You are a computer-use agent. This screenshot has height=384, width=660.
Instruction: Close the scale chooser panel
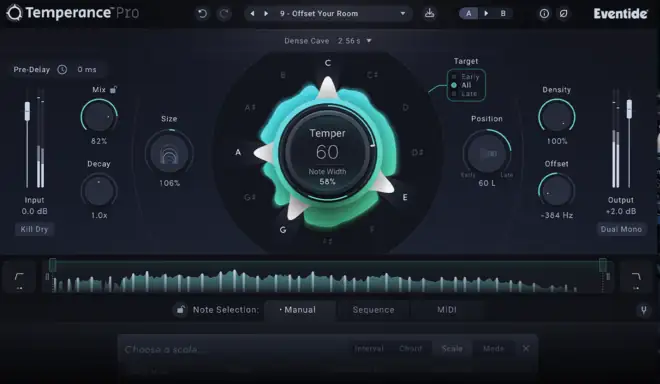pos(526,349)
